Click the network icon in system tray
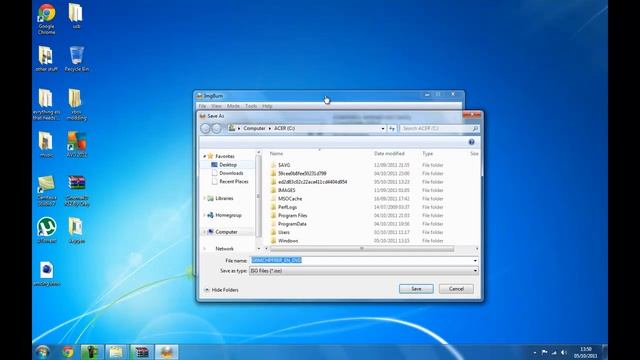This screenshot has width=640, height=360. (x=554, y=352)
